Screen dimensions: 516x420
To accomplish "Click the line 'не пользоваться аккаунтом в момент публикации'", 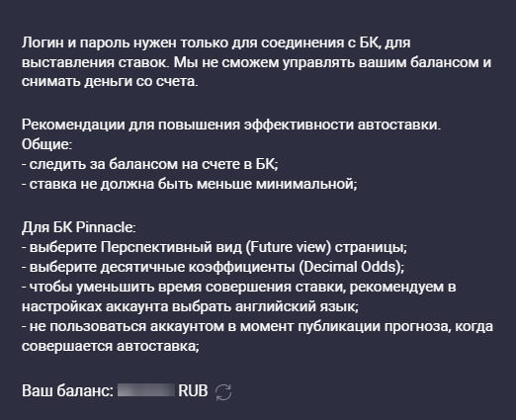I will pos(257,326).
